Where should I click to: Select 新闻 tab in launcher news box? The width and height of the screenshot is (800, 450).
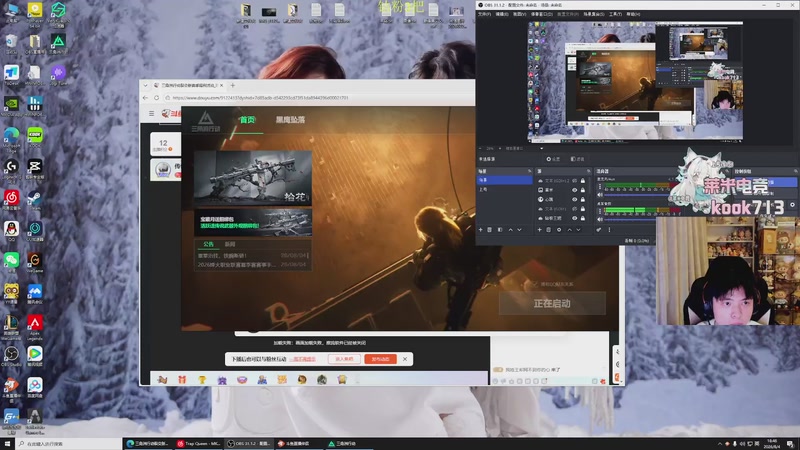(x=230, y=244)
